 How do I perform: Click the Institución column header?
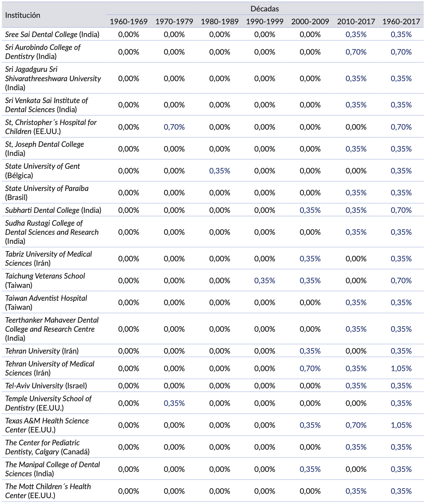[23, 15]
